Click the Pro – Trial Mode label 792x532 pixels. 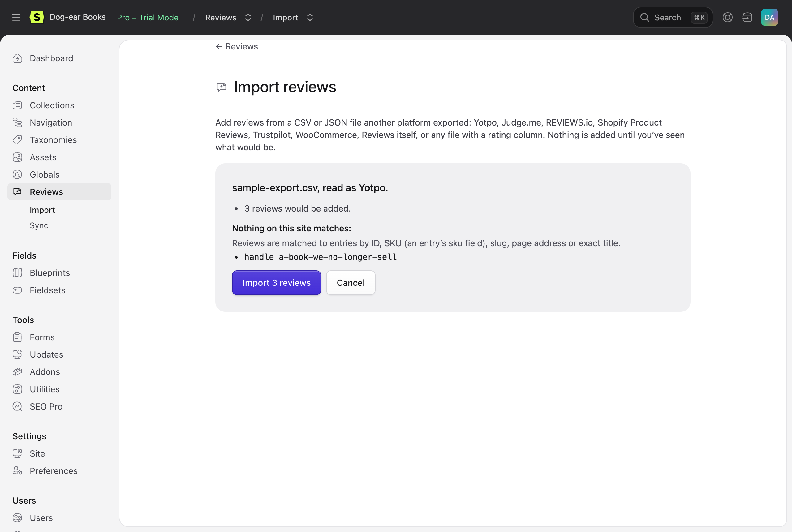tap(148, 17)
